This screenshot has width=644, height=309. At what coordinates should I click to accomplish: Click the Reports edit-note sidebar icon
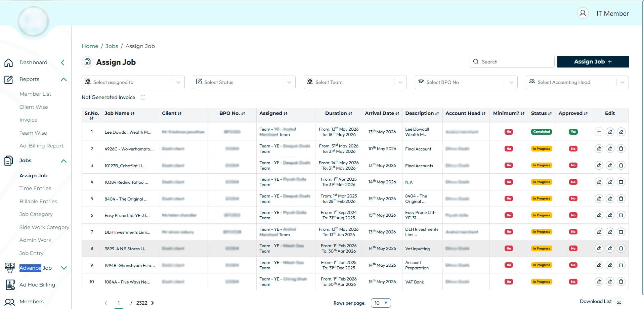click(x=9, y=80)
